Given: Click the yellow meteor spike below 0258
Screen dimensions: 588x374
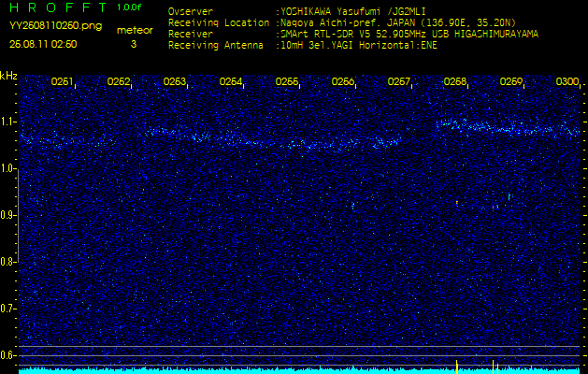Looking at the screenshot, I should 457,367.
